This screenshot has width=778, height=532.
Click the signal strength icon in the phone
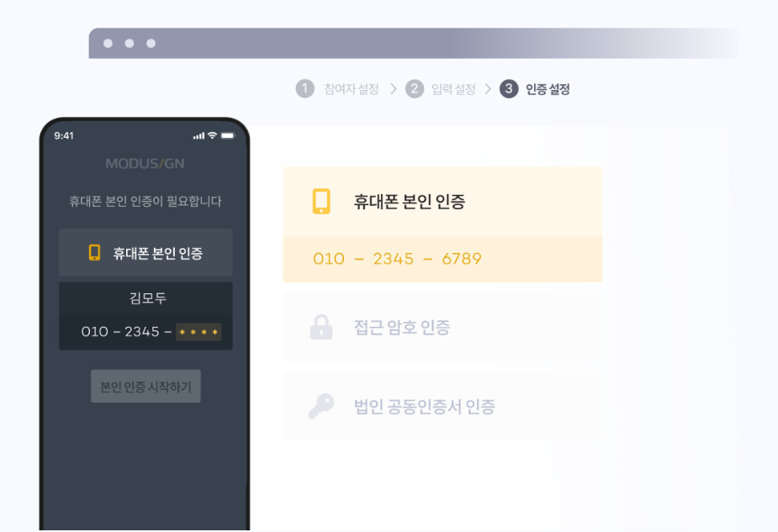(198, 135)
